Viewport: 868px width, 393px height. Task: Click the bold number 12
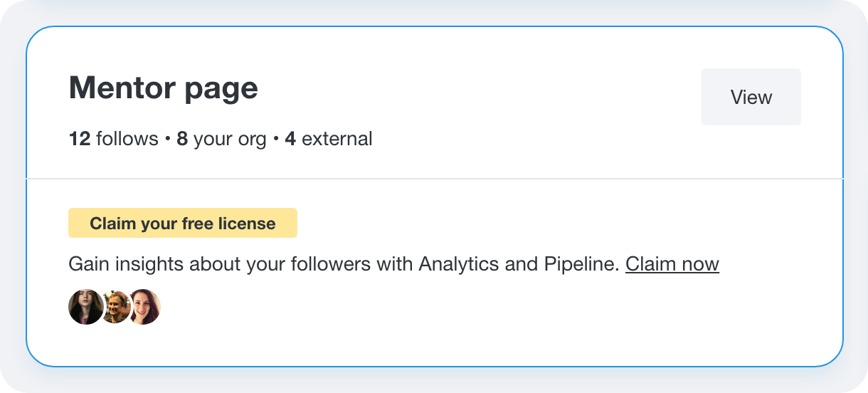80,138
